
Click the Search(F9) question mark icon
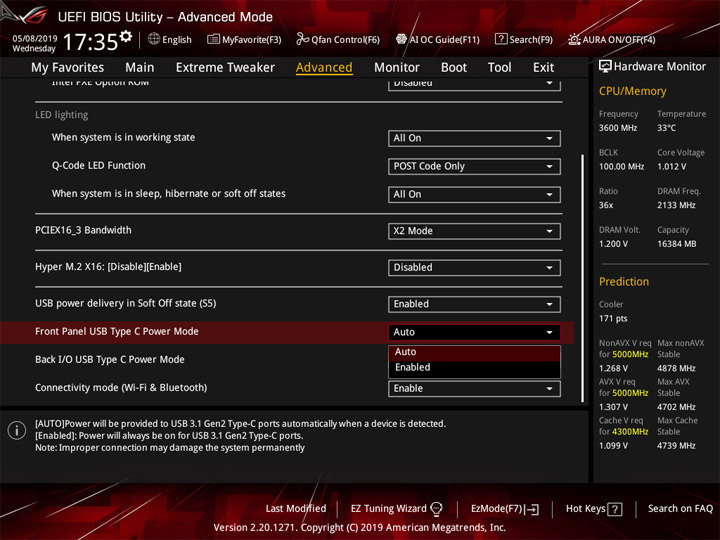501,39
